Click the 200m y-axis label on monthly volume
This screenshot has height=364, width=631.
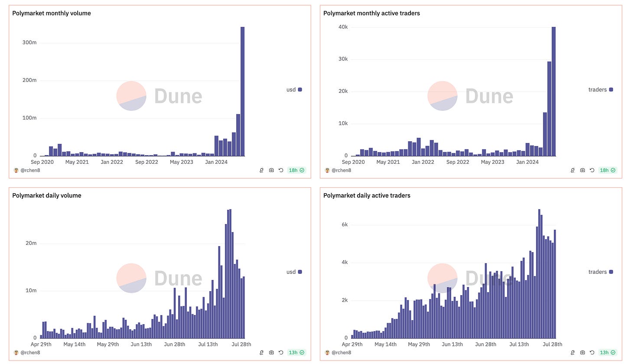pos(29,80)
